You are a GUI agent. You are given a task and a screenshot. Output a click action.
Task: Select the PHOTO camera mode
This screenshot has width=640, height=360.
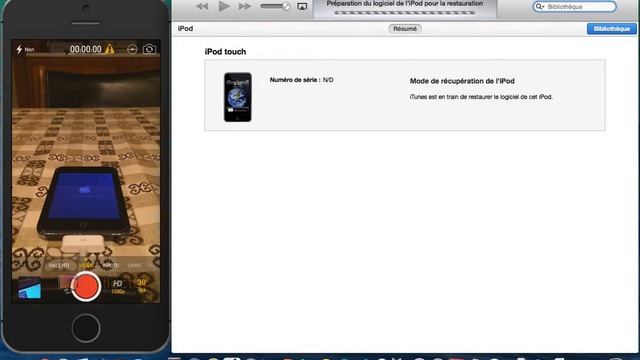[110, 266]
